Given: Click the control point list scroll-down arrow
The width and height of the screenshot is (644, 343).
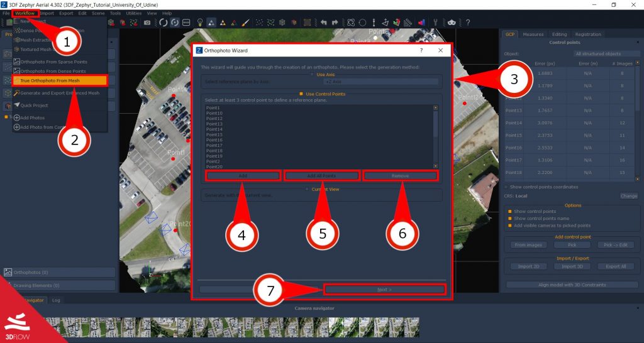Looking at the screenshot, I should coord(435,166).
